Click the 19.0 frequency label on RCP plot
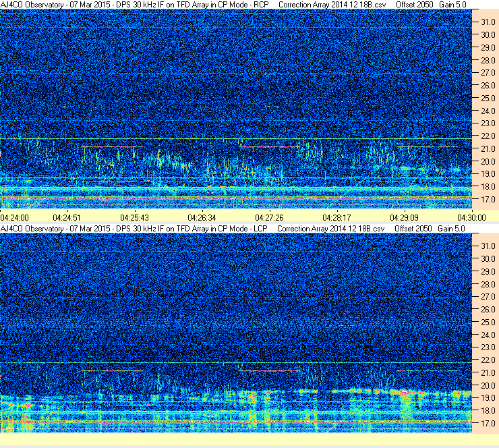This screenshot has width=499, height=448. pos(488,174)
